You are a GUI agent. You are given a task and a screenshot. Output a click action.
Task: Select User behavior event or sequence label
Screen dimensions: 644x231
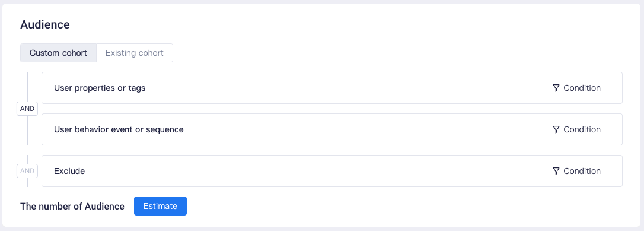tap(119, 129)
